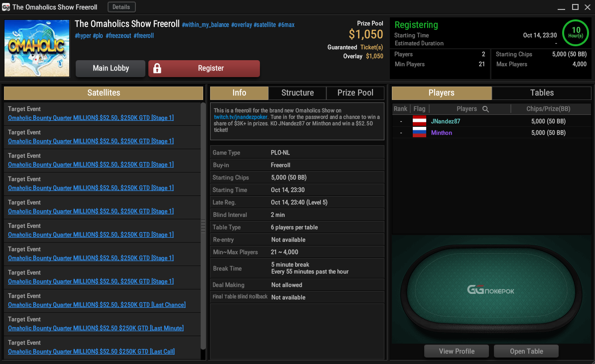This screenshot has width=595, height=364.
Task: Click the GGPoker logo on table preview
Action: [490, 291]
